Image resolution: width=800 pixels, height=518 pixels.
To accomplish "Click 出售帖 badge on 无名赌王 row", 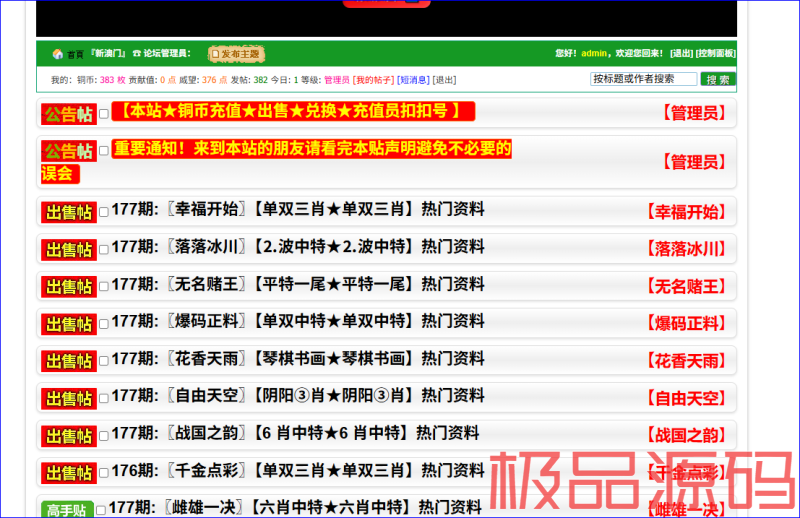I will click(69, 287).
